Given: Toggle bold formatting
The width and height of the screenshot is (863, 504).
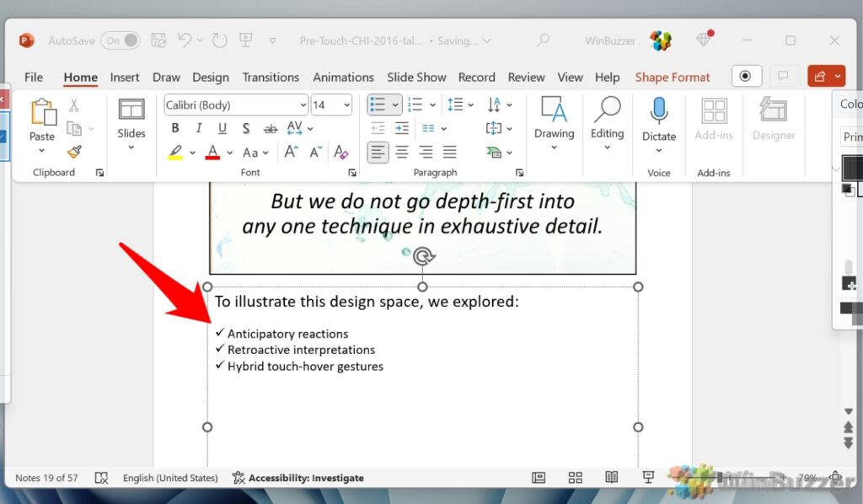Looking at the screenshot, I should [x=175, y=128].
